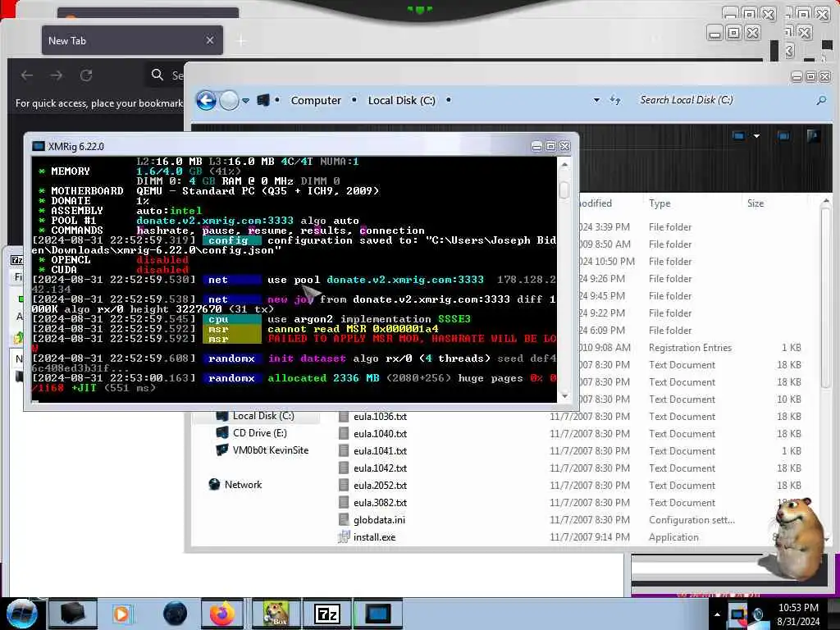Click the XMRig 6.22.0 title bar icon

tap(38, 146)
